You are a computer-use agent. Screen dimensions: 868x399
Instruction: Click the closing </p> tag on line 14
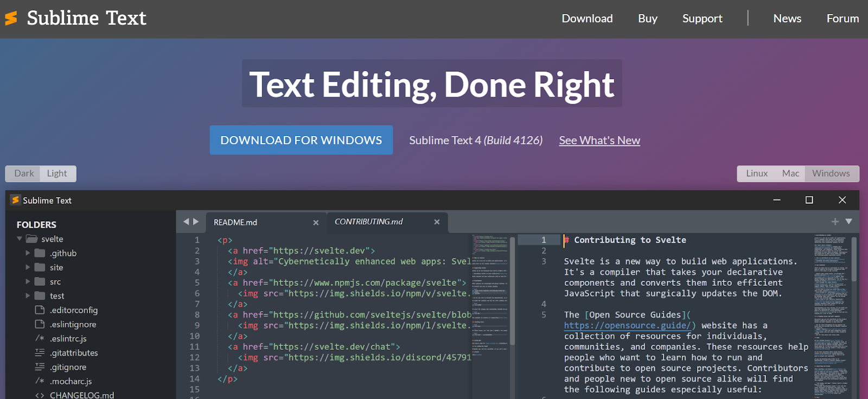pos(227,378)
